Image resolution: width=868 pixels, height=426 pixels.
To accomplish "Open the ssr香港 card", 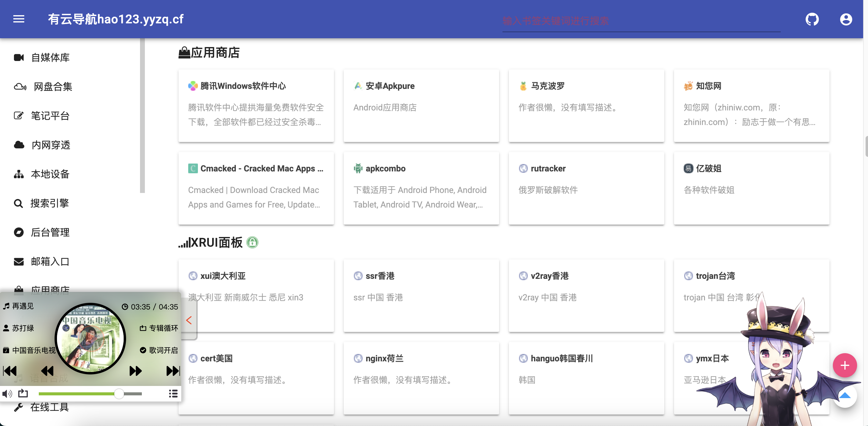I will (x=421, y=296).
